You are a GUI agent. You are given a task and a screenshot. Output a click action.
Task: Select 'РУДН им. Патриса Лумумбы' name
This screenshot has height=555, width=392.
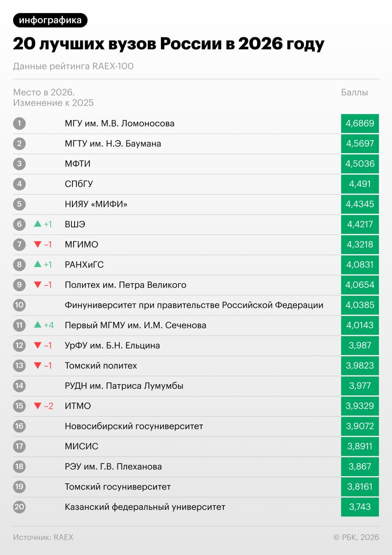(x=124, y=385)
